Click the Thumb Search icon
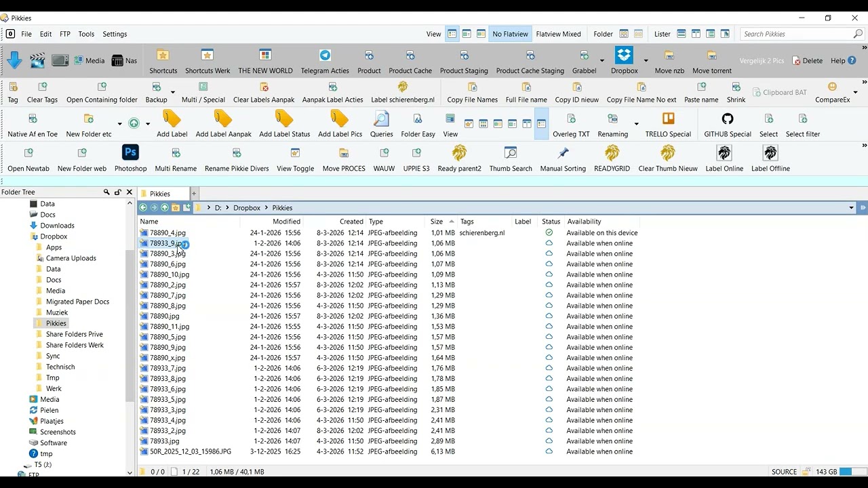 [511, 154]
